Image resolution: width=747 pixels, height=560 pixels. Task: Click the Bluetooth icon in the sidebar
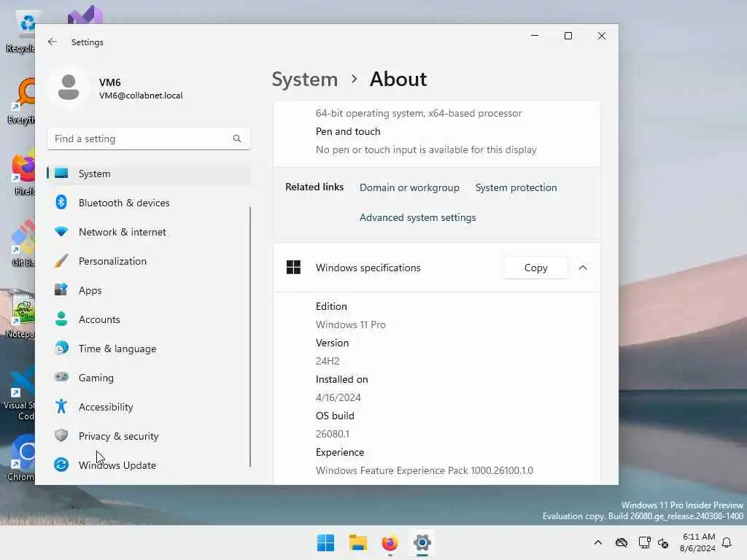pos(61,203)
